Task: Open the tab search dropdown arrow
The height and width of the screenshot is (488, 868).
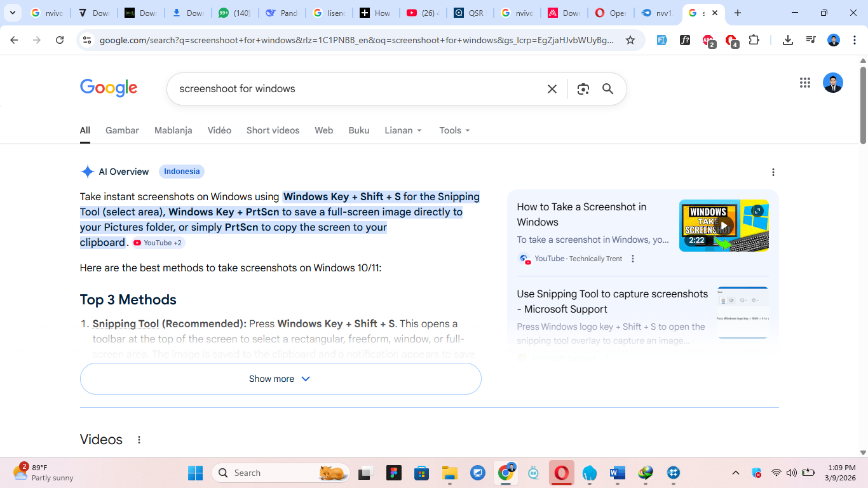Action: coord(12,13)
